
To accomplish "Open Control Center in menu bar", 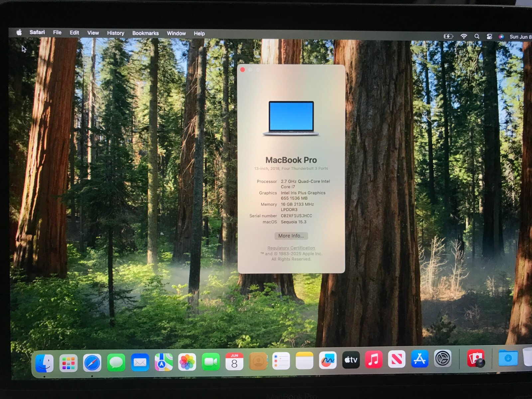I will coord(489,37).
